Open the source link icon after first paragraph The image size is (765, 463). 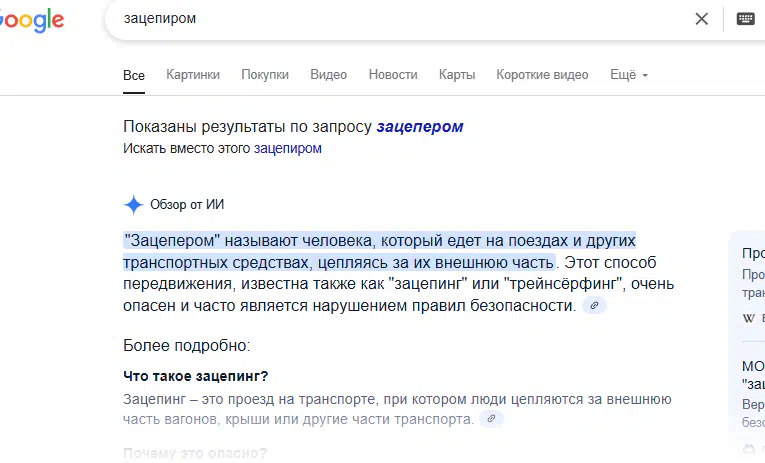[x=594, y=305]
